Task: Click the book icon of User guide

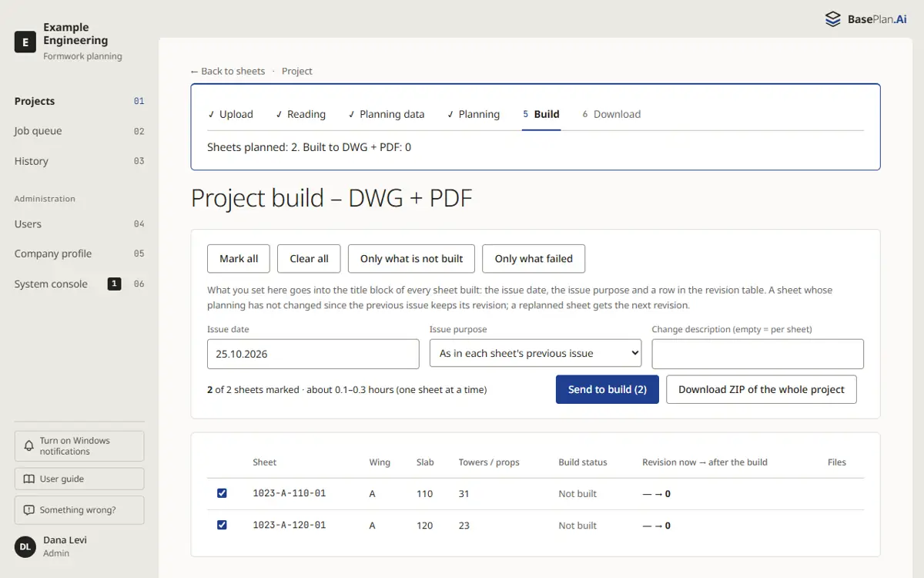Action: tap(29, 479)
